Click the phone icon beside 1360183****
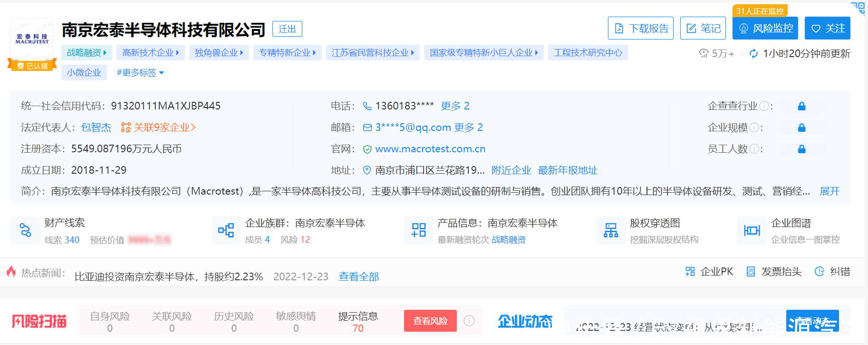 tap(367, 106)
